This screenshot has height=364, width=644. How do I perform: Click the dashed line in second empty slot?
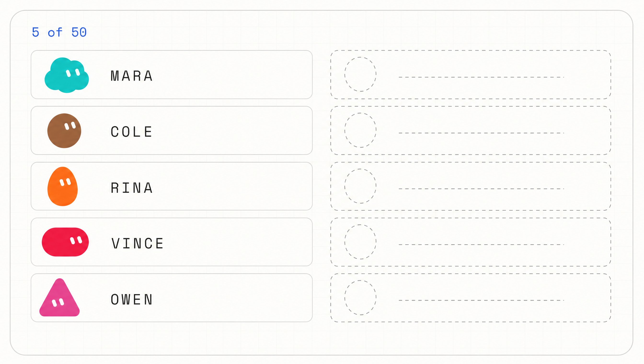(481, 133)
